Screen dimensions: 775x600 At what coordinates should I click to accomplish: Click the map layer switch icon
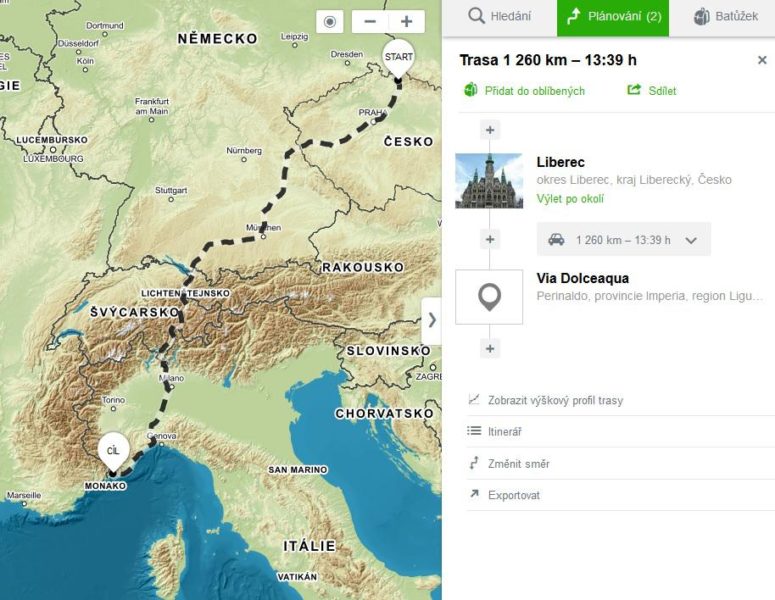tap(330, 22)
